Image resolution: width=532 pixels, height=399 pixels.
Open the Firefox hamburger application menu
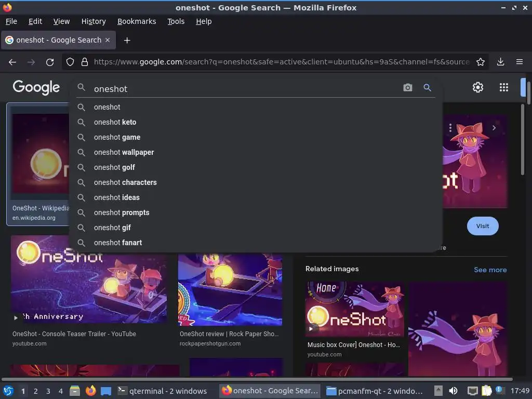pos(519,62)
